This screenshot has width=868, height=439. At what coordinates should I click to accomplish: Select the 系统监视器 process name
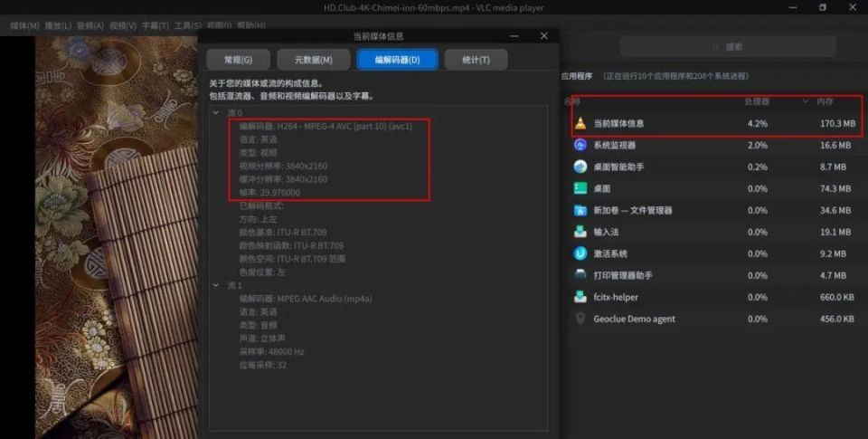point(615,145)
